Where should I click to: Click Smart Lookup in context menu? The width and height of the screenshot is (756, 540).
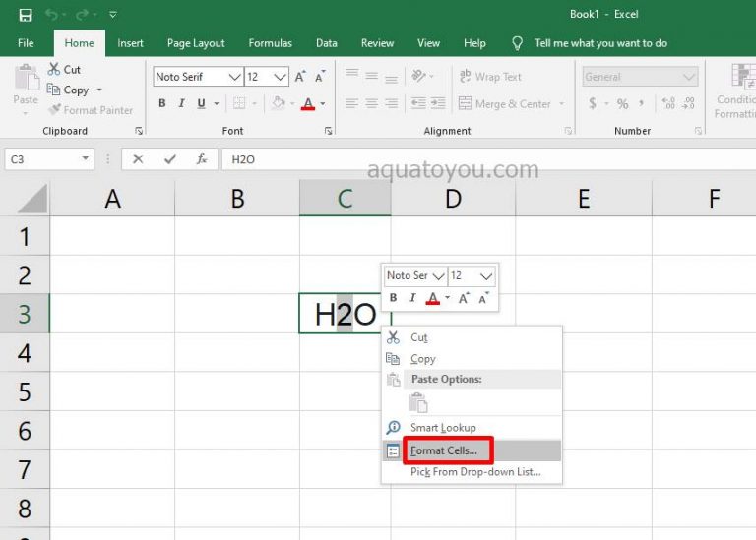442,428
